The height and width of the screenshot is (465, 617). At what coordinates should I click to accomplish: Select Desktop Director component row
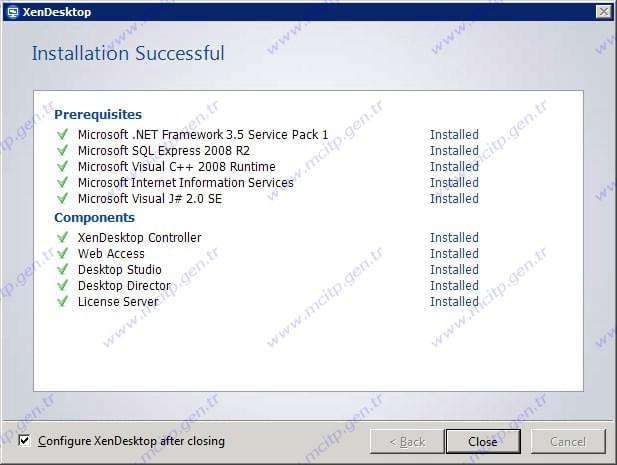pos(268,286)
